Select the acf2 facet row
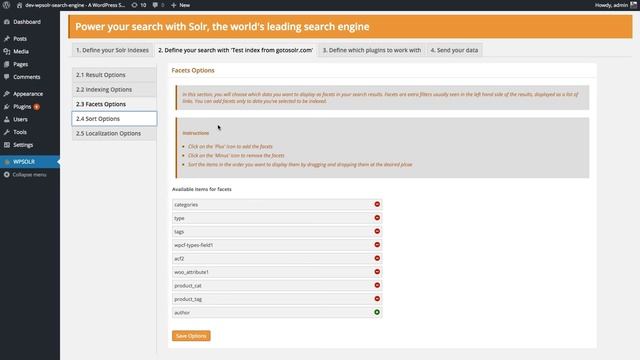 [277, 258]
